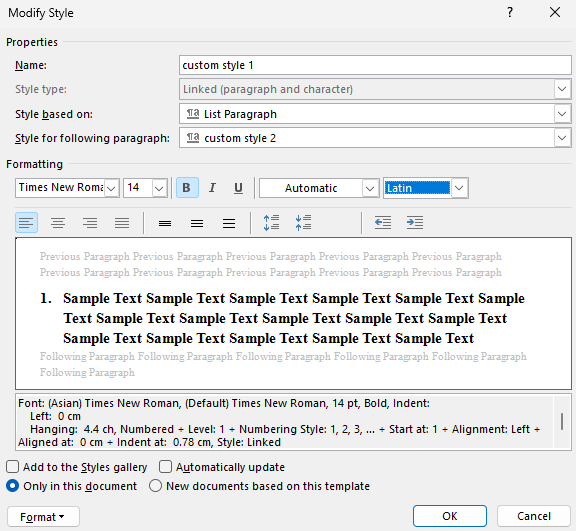The height and width of the screenshot is (531, 576).
Task: Apply double line spacing icon
Action: pos(229,223)
